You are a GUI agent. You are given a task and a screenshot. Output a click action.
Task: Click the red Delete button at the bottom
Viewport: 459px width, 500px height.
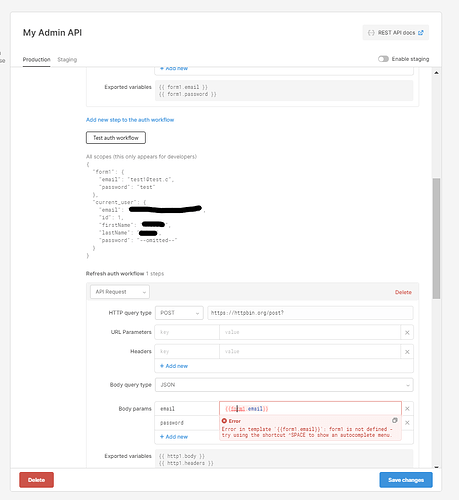tap(36, 480)
